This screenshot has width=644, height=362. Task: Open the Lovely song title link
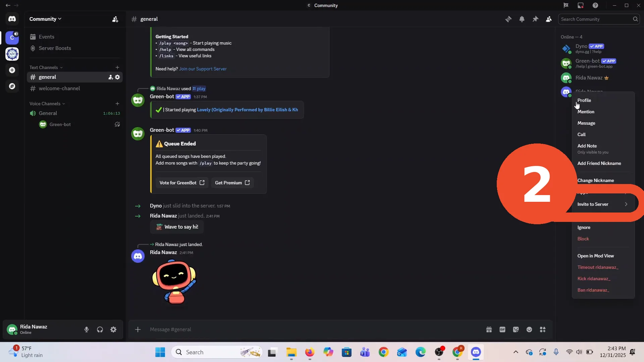click(x=247, y=110)
